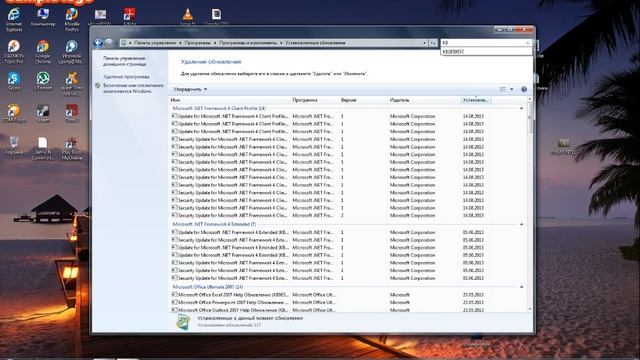
Task: Collapse the .NET Framework 4 Extended group
Action: [521, 224]
